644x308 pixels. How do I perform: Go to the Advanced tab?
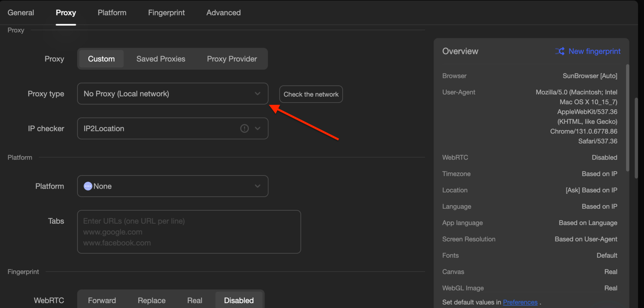(223, 12)
